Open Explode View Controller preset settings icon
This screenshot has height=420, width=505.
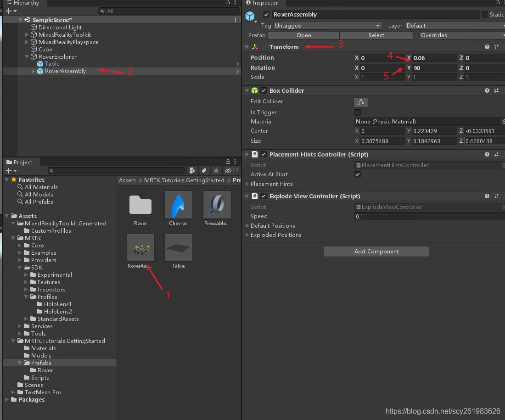click(496, 196)
